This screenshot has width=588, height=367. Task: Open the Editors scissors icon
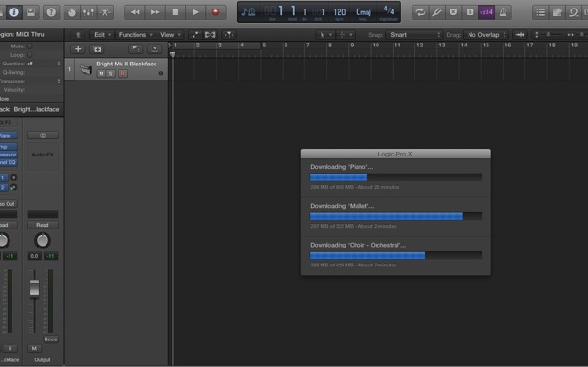[105, 12]
